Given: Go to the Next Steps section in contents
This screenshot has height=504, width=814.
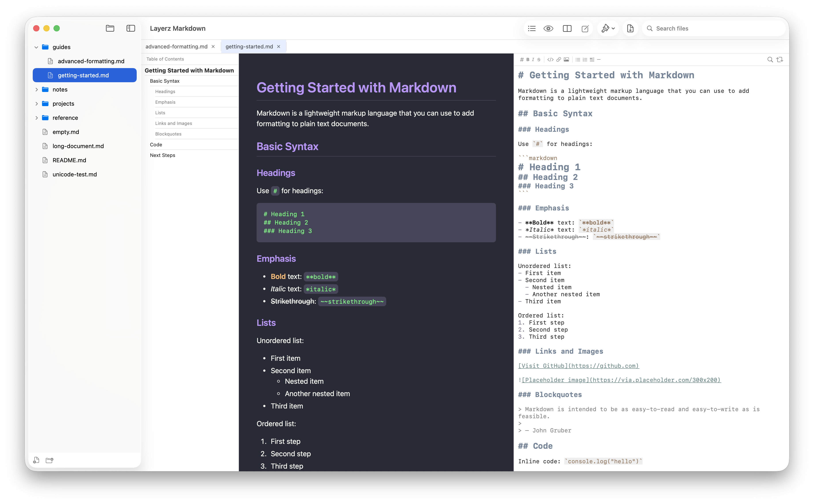Looking at the screenshot, I should [x=162, y=155].
